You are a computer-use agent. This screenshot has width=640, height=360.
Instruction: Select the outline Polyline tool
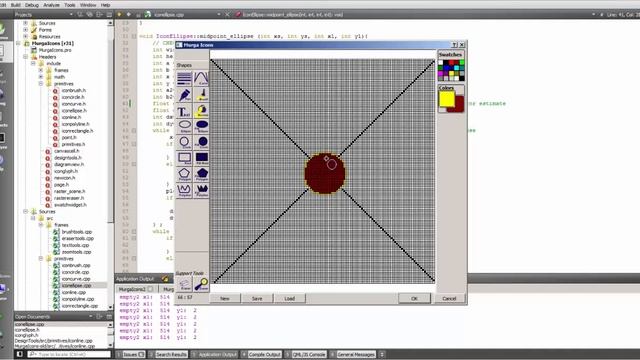(184, 190)
